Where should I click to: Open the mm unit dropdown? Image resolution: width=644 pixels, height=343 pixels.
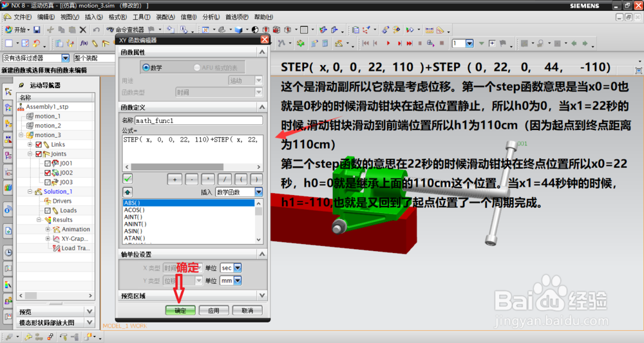pos(238,281)
